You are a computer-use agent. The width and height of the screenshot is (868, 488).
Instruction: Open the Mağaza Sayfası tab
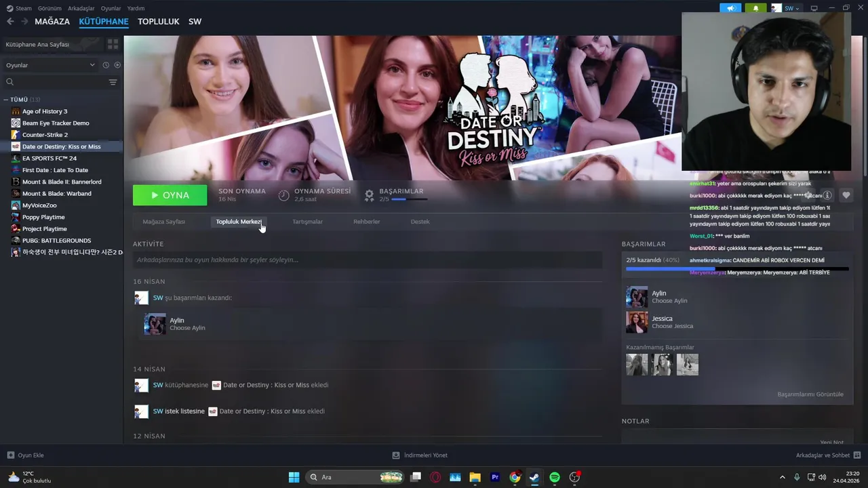164,222
